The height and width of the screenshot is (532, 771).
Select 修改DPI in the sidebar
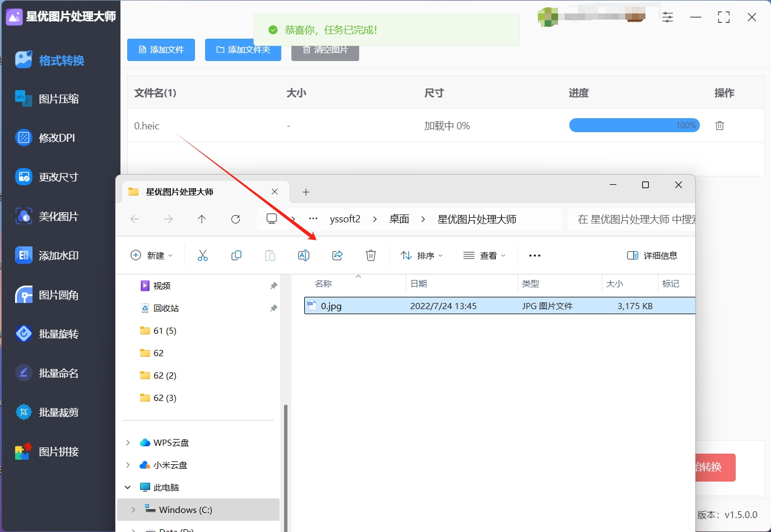(45, 138)
